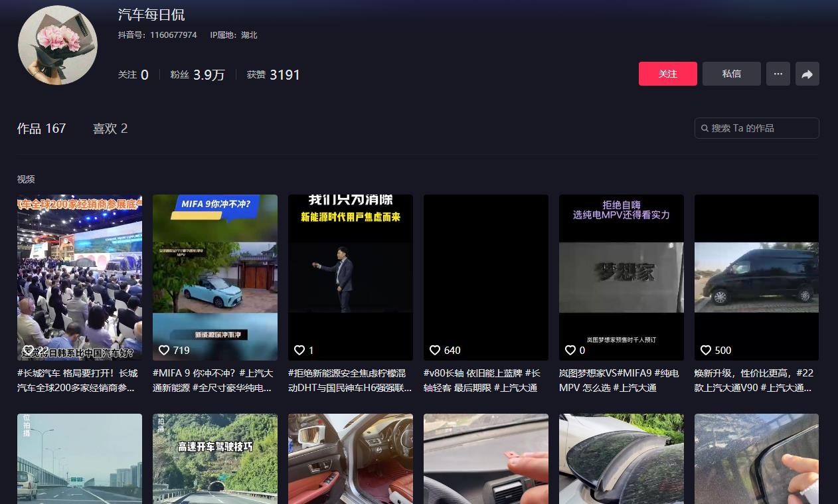Viewport: 838px width, 504px height.
Task: Open the profile avatar picture
Action: [x=58, y=45]
